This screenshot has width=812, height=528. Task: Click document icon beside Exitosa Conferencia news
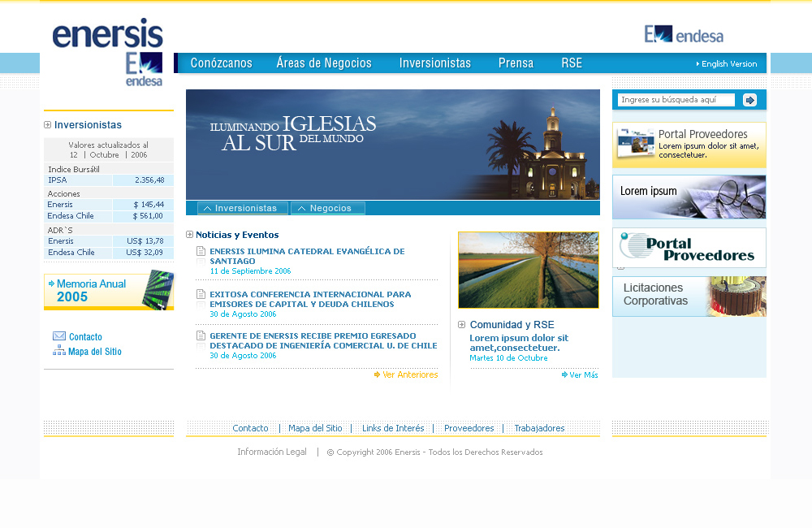click(x=201, y=295)
